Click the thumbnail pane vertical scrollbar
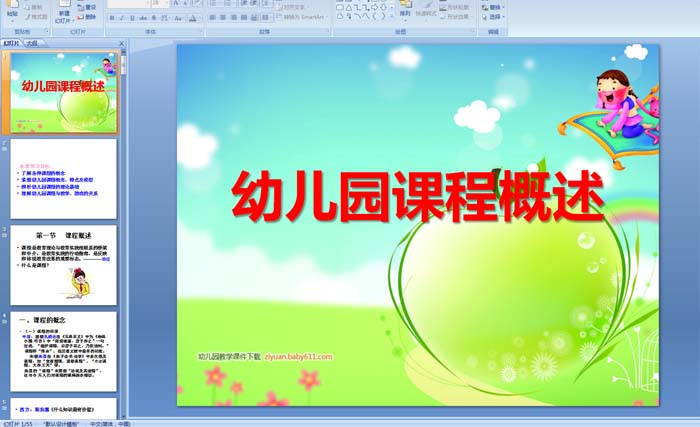This screenshot has height=427, width=700. click(x=124, y=232)
